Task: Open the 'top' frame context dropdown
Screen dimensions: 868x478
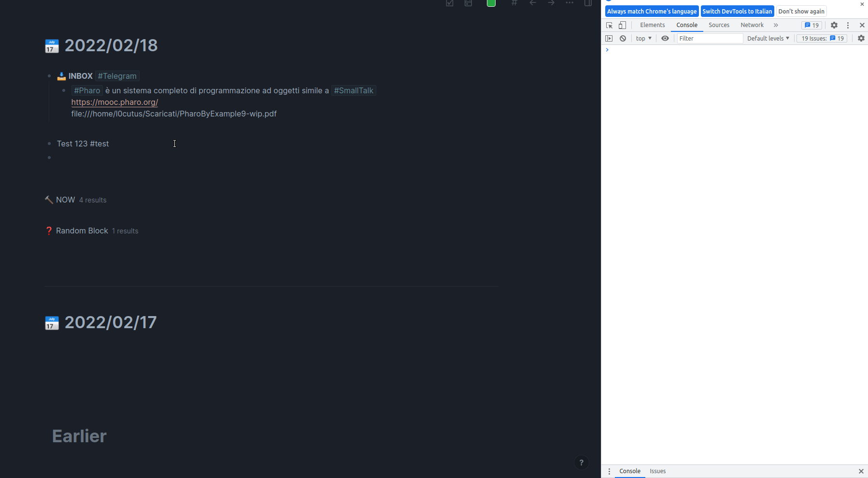Action: coord(643,38)
